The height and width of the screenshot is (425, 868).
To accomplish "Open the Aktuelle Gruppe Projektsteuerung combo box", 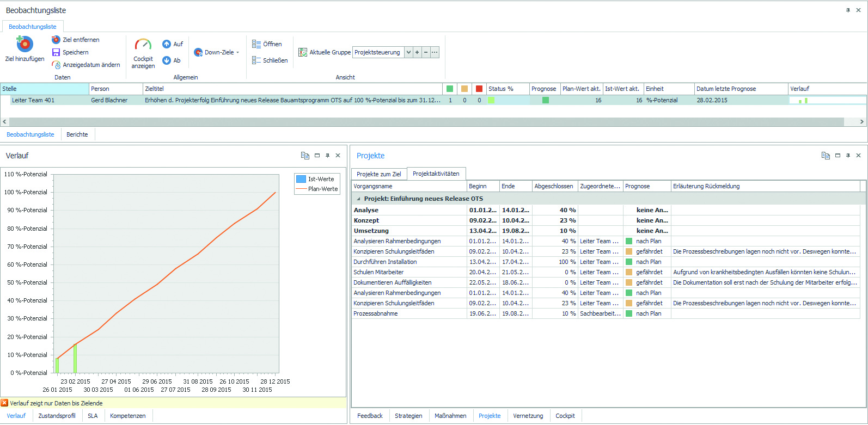I will (408, 52).
